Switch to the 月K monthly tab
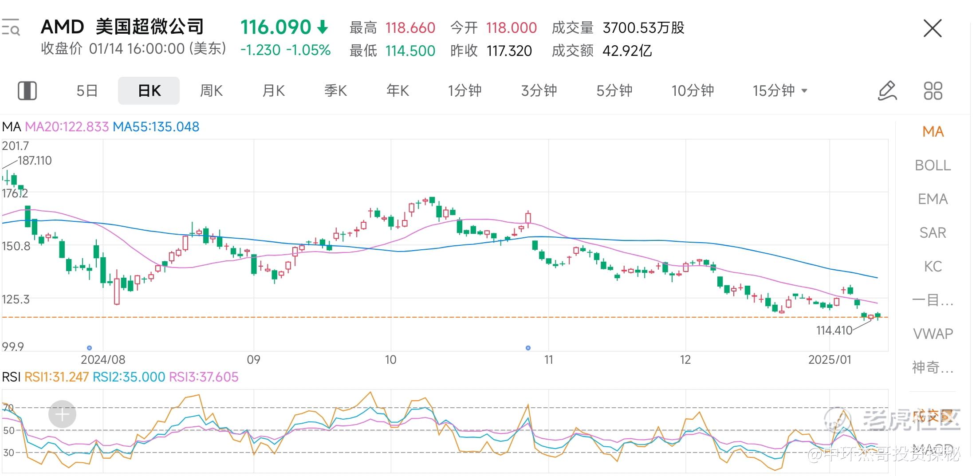980x476 pixels. click(273, 90)
